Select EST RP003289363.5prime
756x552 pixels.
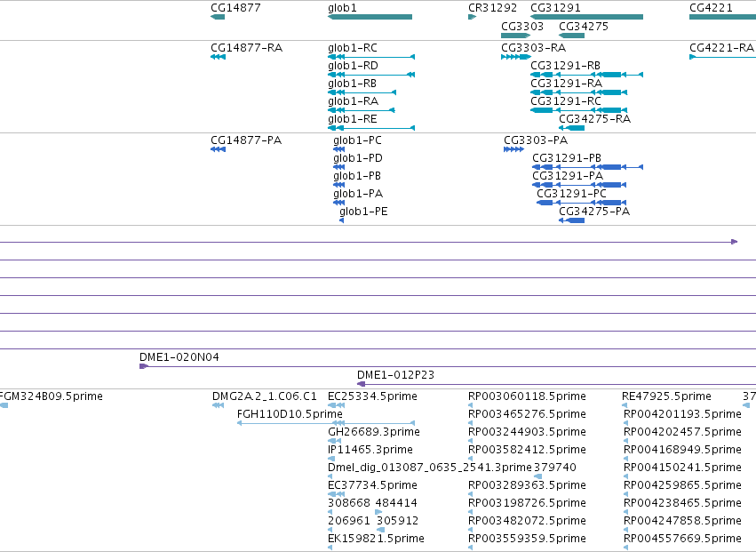(471, 494)
